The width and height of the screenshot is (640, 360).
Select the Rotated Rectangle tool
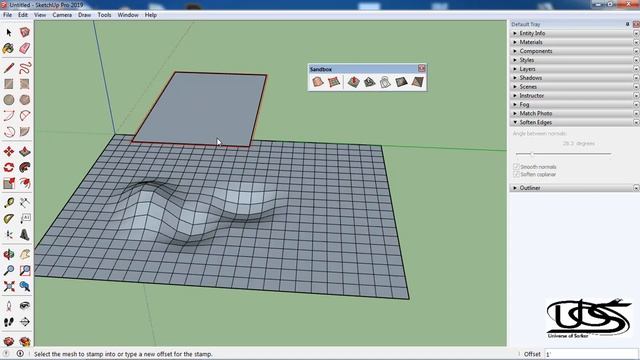[x=25, y=84]
